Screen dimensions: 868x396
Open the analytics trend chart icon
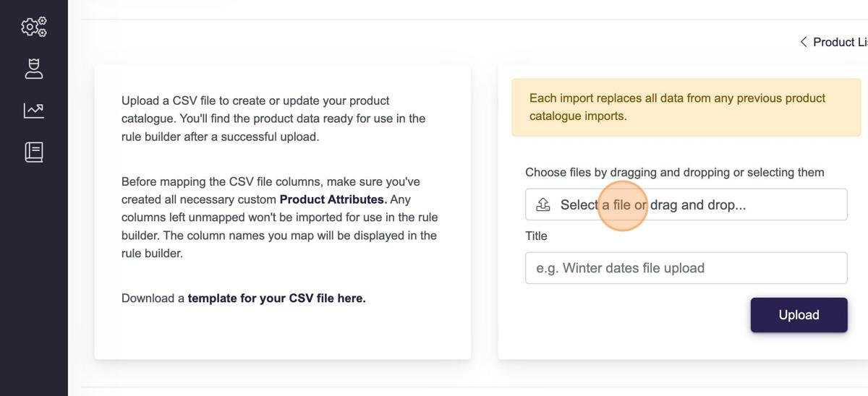pos(34,111)
